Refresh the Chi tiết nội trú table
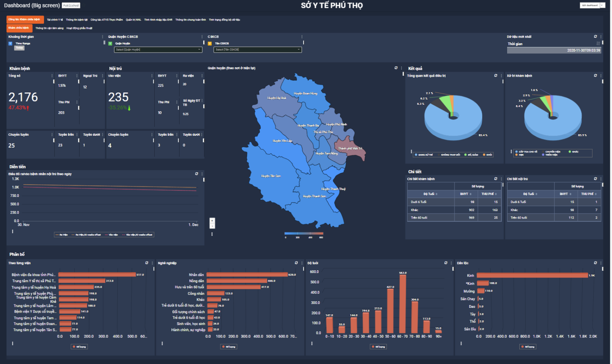The image size is (612, 364). 595,179
